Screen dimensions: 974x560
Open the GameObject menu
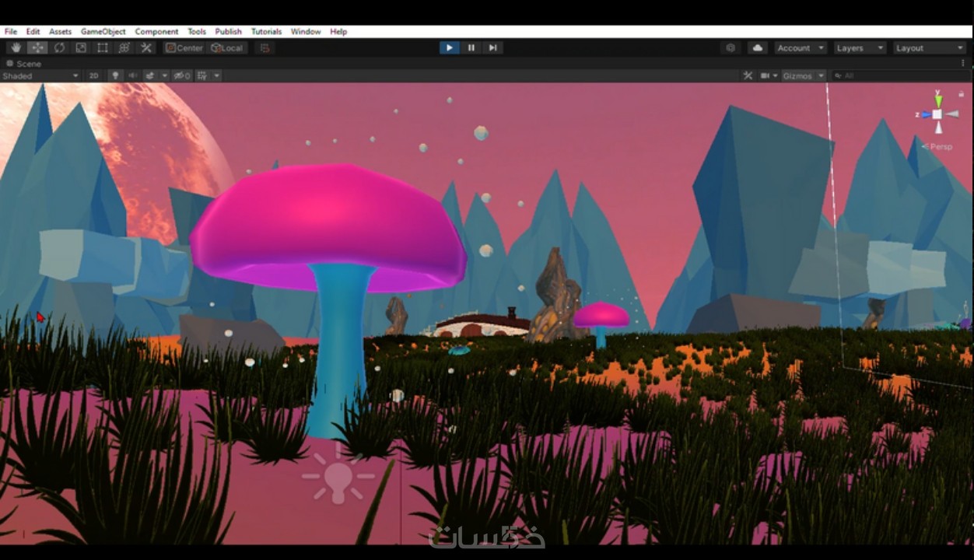(x=103, y=32)
